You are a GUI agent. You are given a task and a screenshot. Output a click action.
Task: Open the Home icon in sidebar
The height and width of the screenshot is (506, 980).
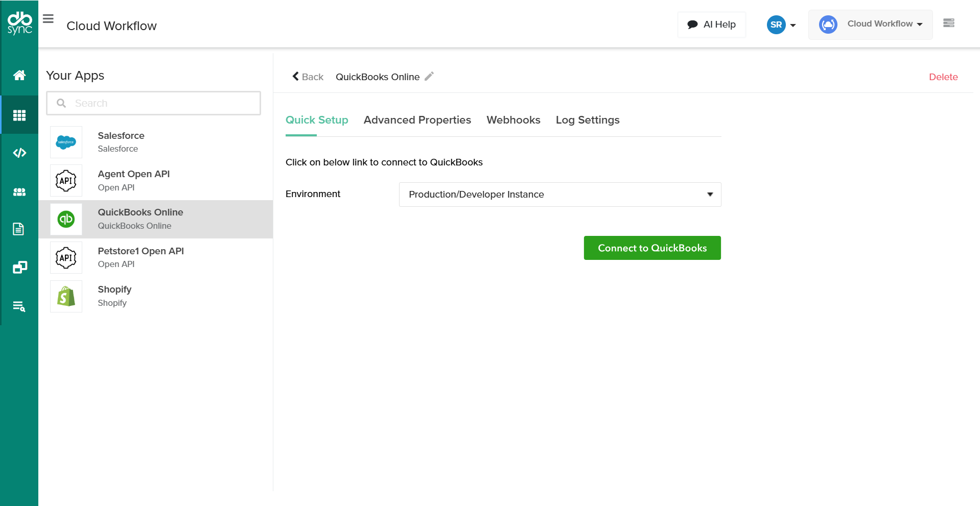coord(19,76)
